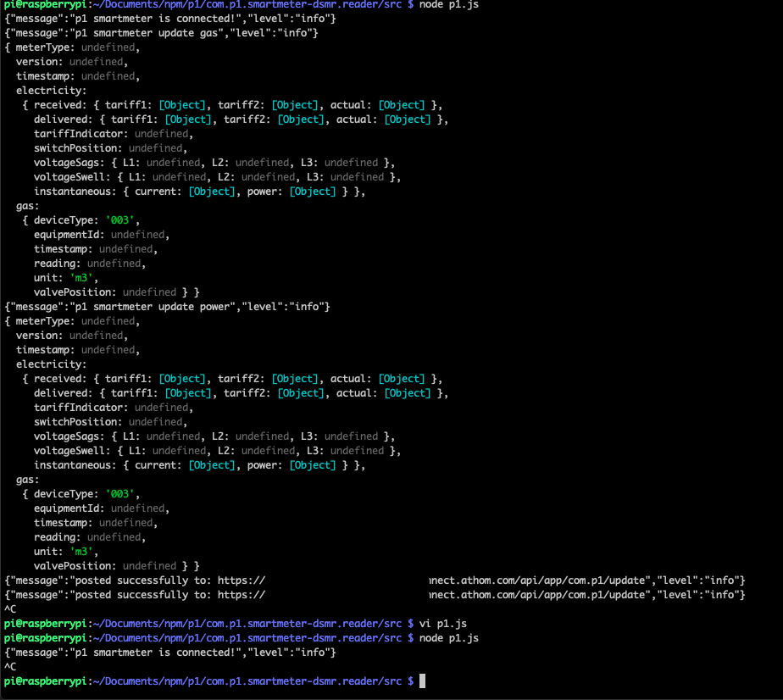Click "valvePosition: undefined" just above the posted successfully lines
Screen dimensions: 783x700
point(105,566)
